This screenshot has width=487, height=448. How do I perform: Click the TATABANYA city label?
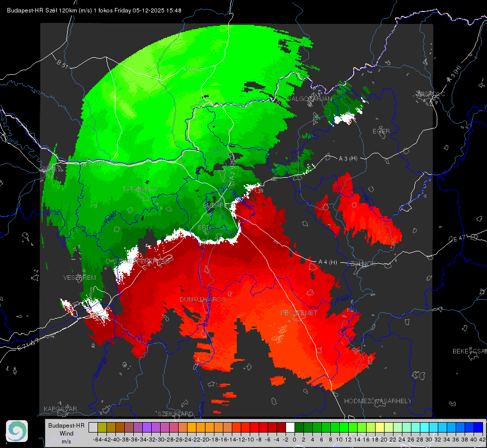pyautogui.click(x=140, y=189)
